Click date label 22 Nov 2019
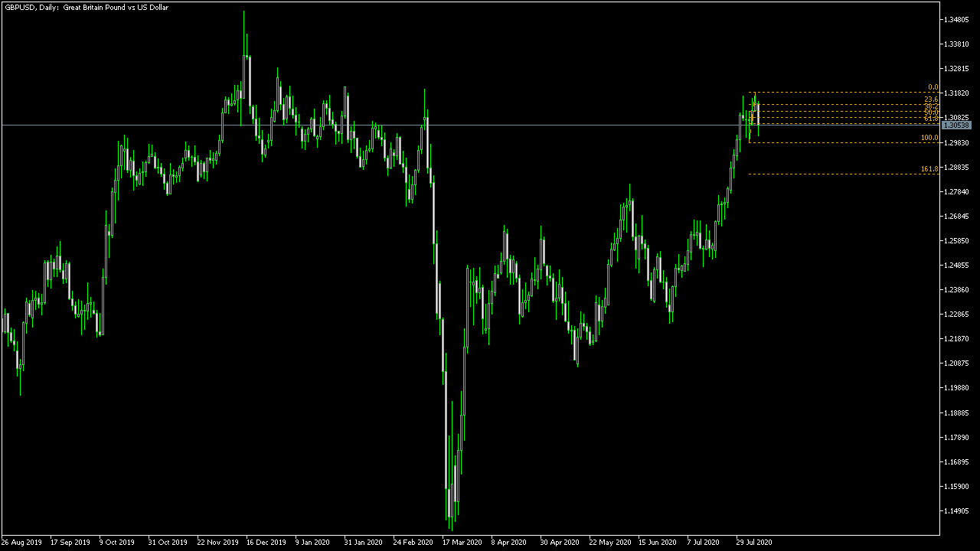The image size is (980, 551). click(x=217, y=542)
